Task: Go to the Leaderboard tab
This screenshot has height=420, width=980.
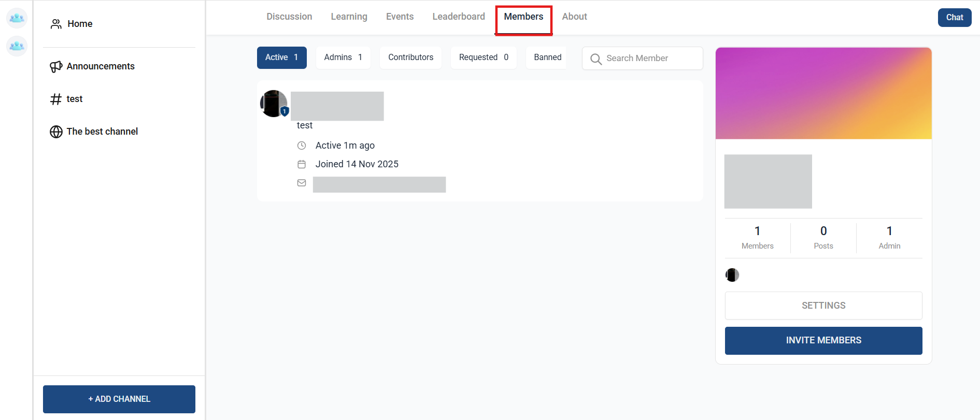Action: tap(459, 17)
